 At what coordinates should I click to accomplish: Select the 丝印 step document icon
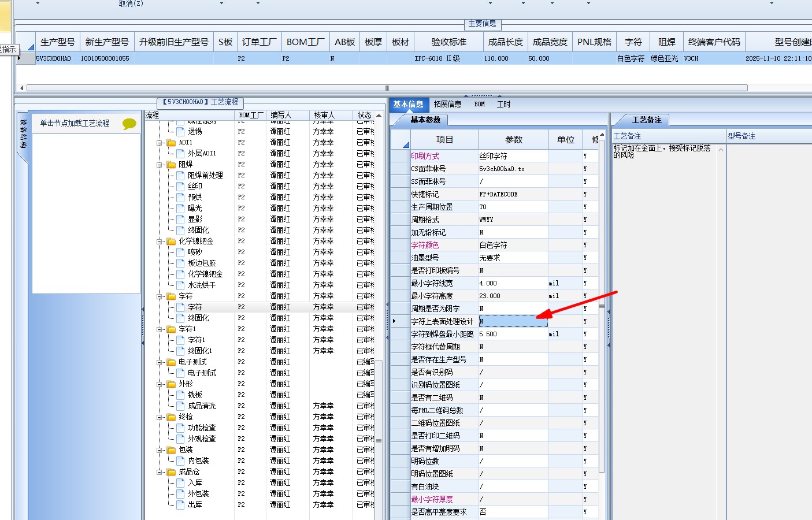point(180,186)
